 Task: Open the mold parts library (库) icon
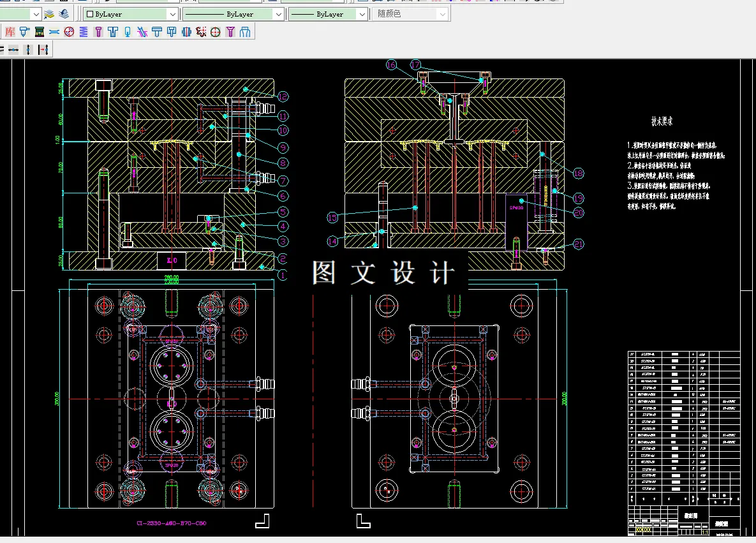coord(10,31)
